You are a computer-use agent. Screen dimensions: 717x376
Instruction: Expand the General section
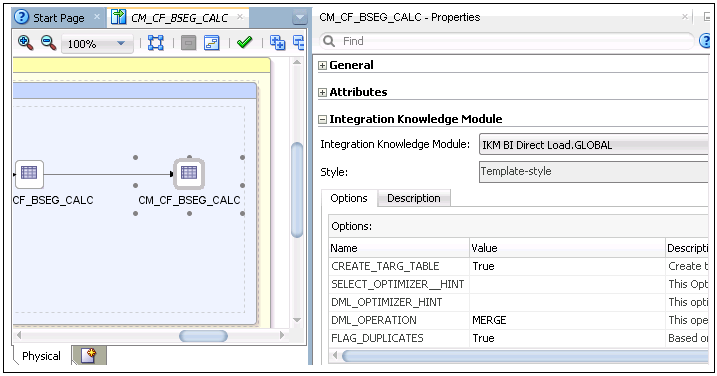click(322, 65)
